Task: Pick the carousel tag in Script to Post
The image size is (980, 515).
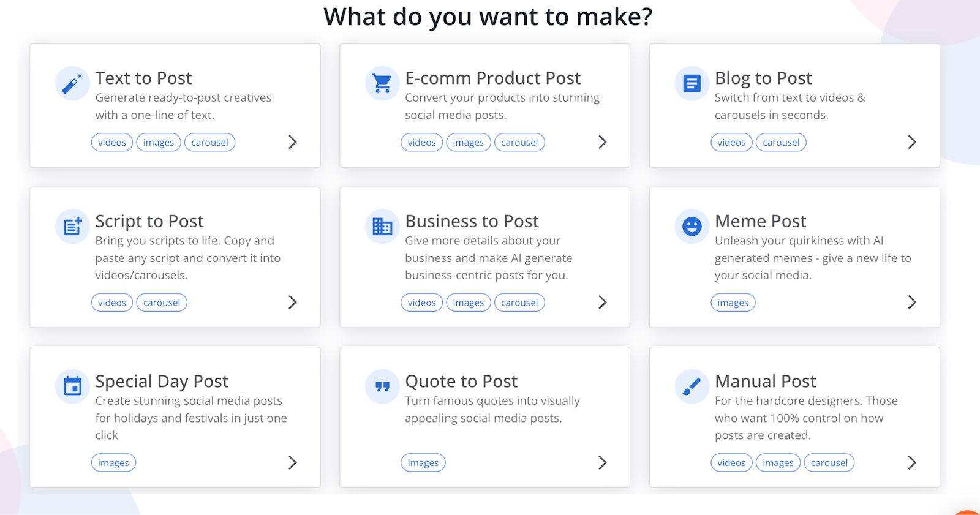Action: pyautogui.click(x=162, y=303)
